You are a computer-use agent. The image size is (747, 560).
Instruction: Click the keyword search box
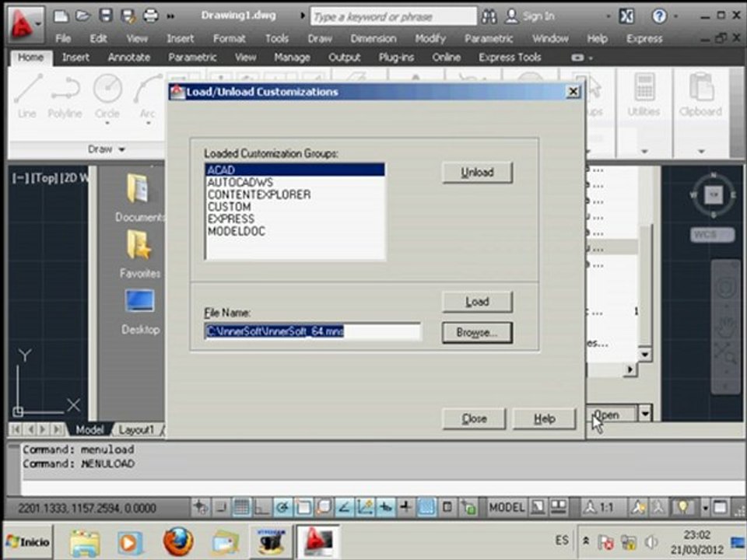[x=394, y=16]
